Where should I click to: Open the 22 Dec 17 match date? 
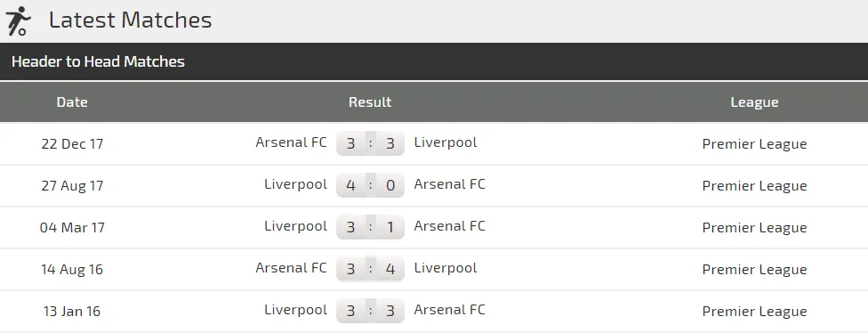pos(72,143)
